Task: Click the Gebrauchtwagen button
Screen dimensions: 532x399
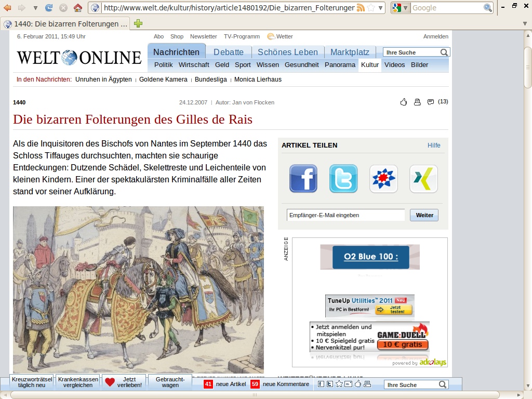Action: tap(170, 382)
